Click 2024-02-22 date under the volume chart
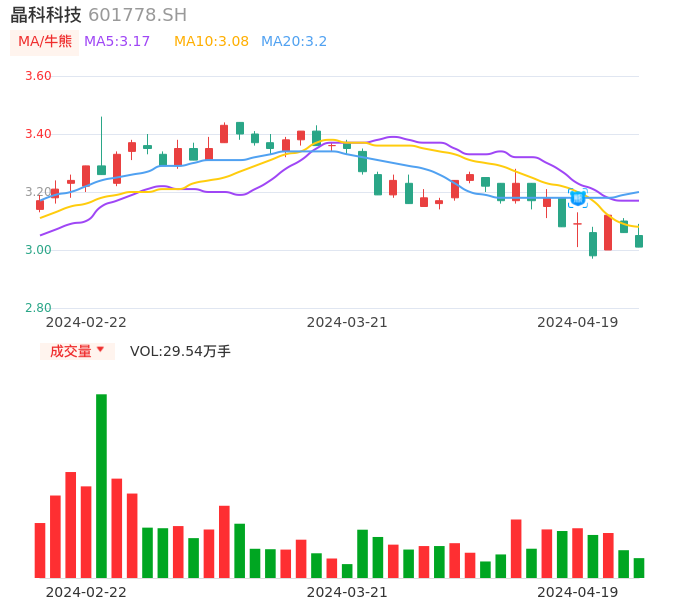This screenshot has width=686, height=606. 86,592
